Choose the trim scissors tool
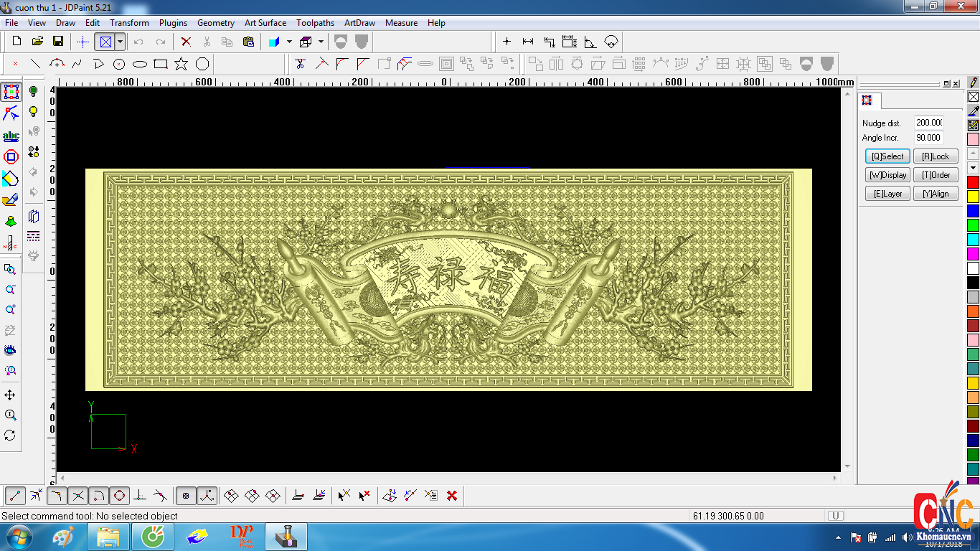This screenshot has width=980, height=551. [x=300, y=64]
